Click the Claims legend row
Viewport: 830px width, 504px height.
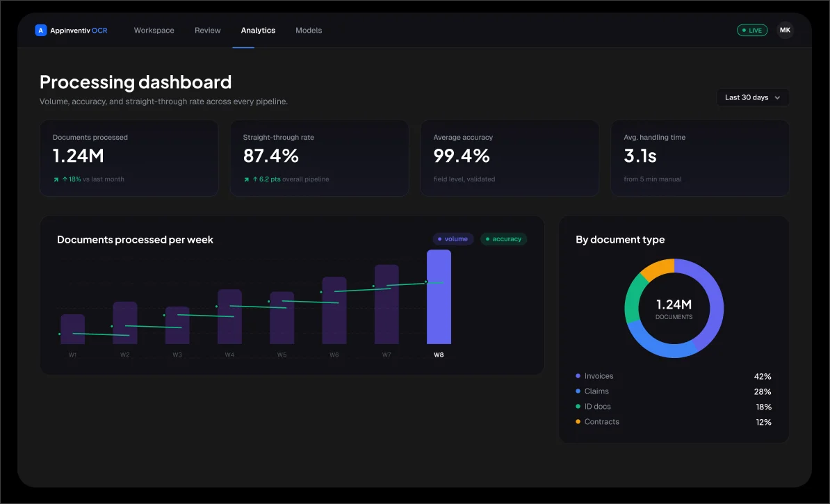(674, 392)
